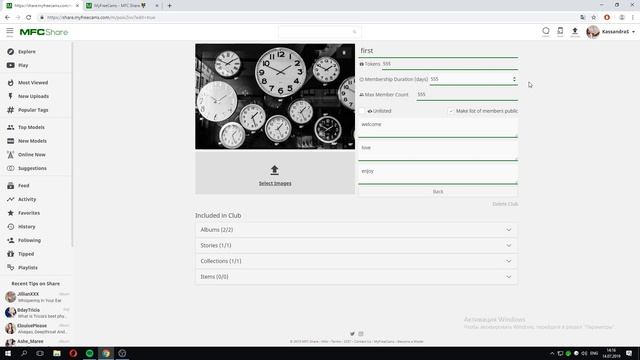
Task: Click the MFC Share logo
Action: [x=44, y=32]
